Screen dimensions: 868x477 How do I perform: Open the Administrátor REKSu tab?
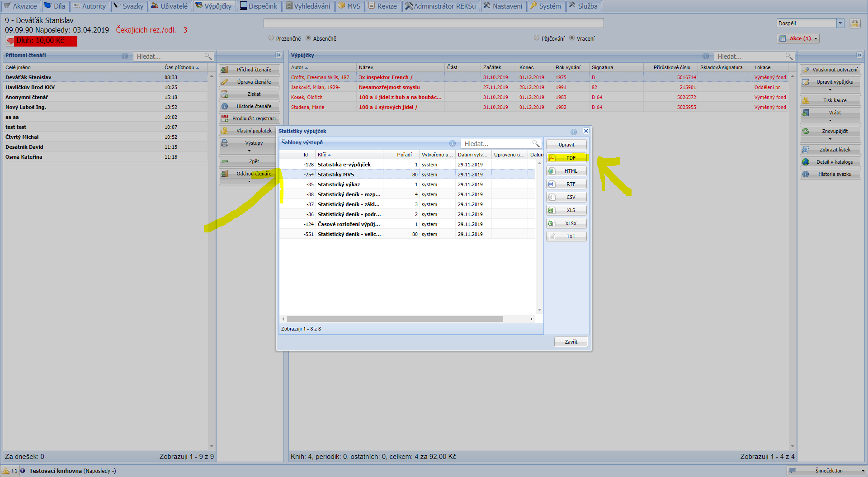pos(440,6)
